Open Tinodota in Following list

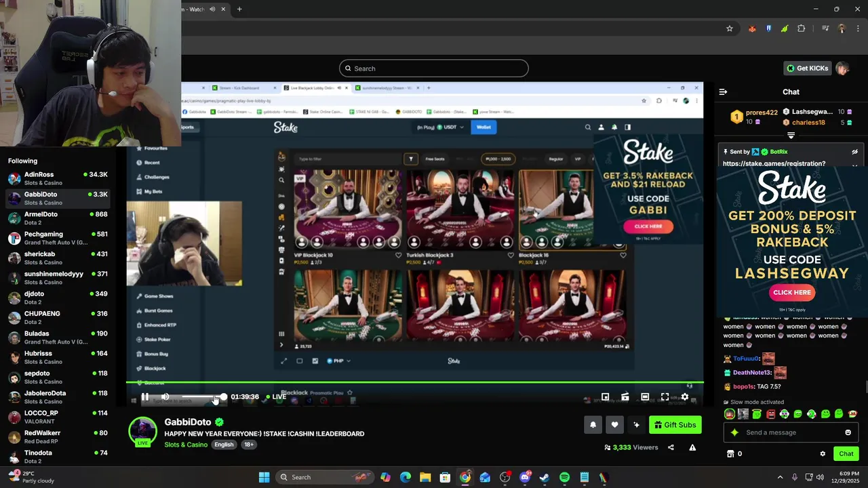click(58, 457)
